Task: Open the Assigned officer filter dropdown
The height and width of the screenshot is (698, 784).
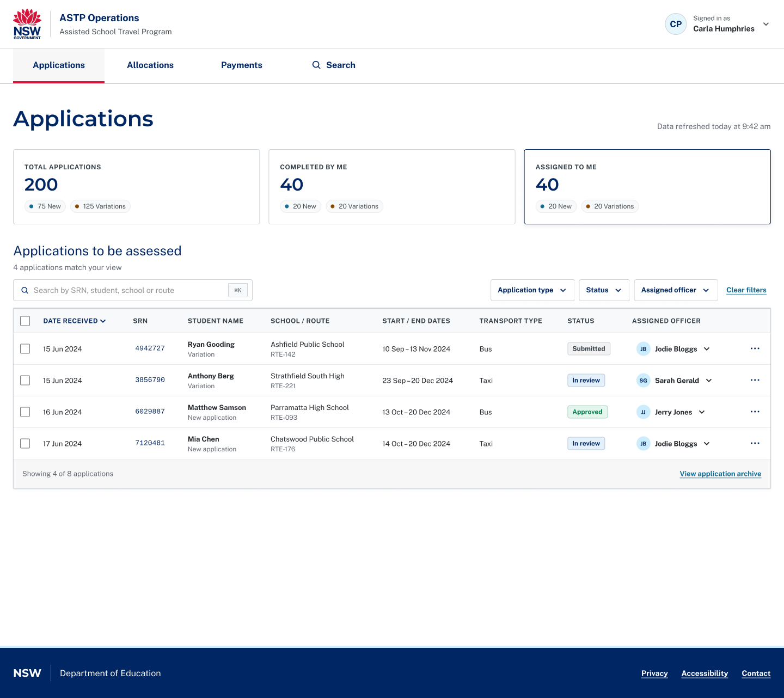Action: pos(676,290)
